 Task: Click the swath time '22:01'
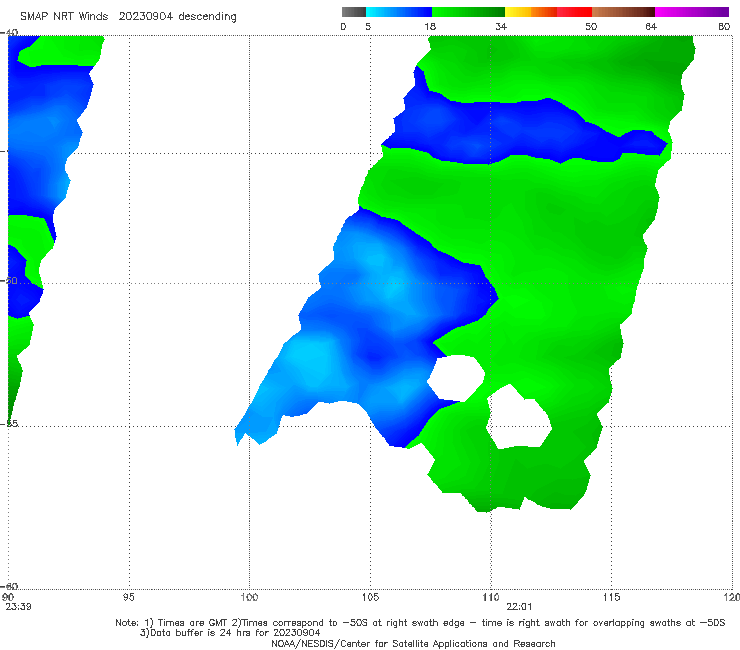pyautogui.click(x=519, y=607)
